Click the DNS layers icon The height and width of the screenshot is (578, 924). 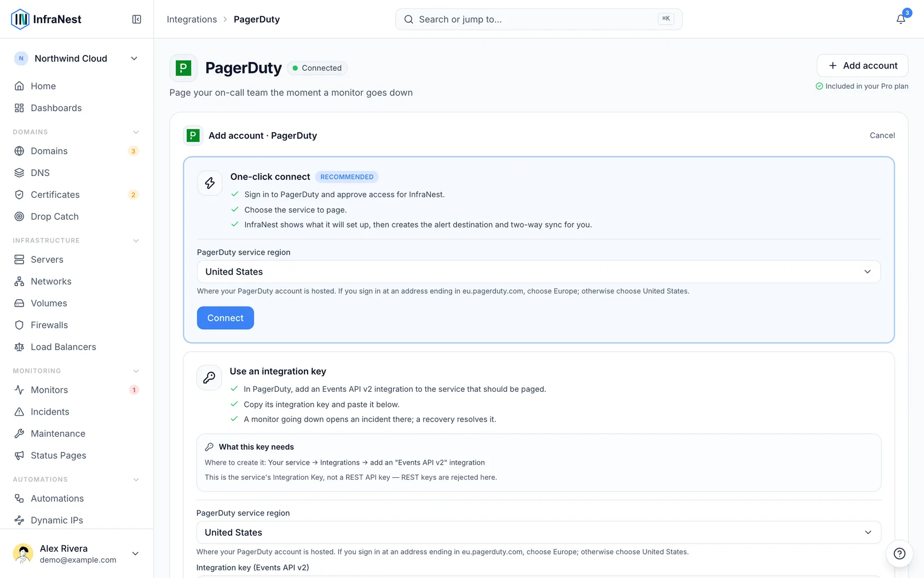[x=19, y=173]
